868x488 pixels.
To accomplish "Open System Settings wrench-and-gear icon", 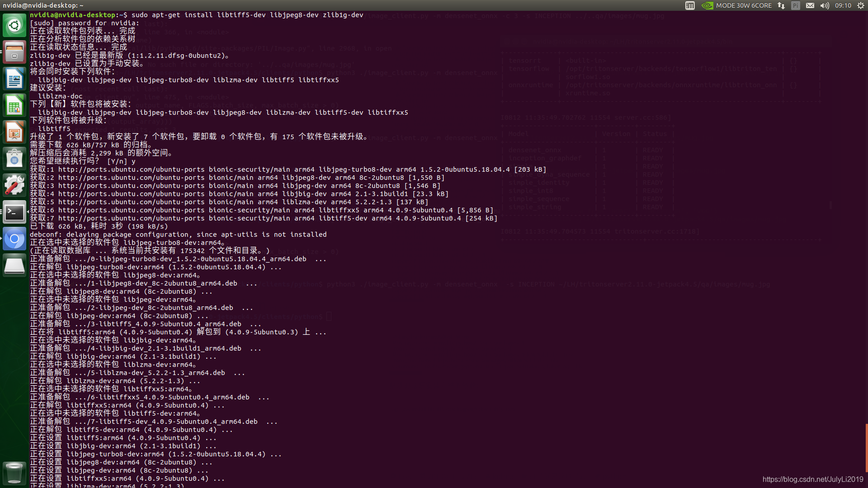I will pos(14,185).
